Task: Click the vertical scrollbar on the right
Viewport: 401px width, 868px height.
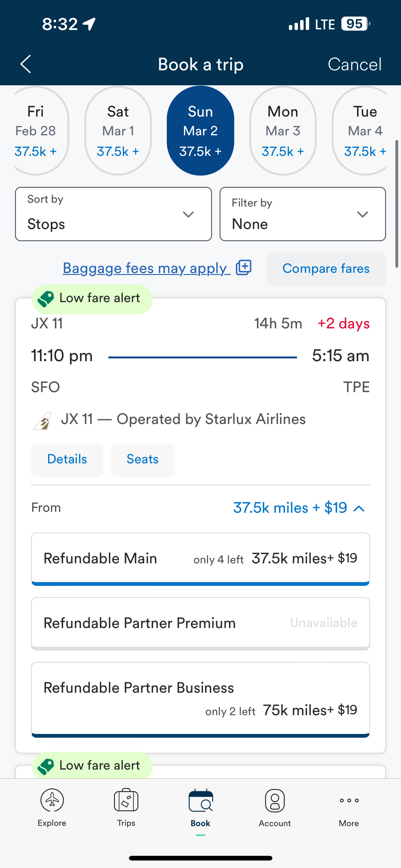Action: coord(397,203)
